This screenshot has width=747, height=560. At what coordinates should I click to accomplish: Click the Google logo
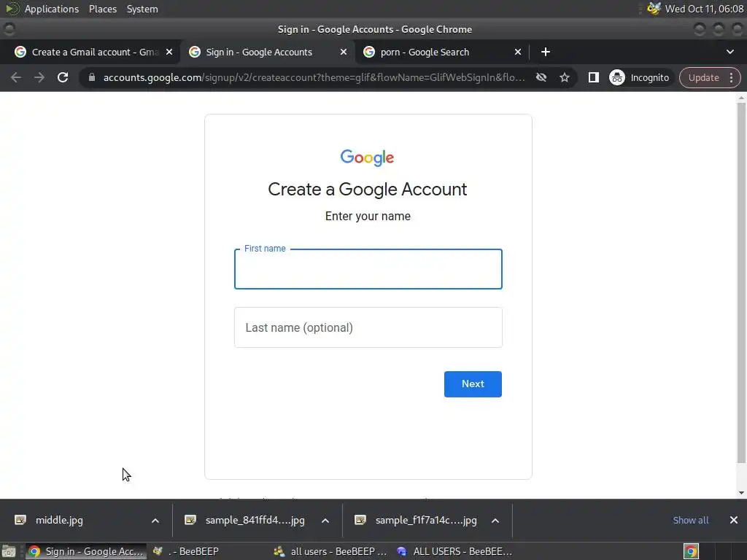point(368,157)
